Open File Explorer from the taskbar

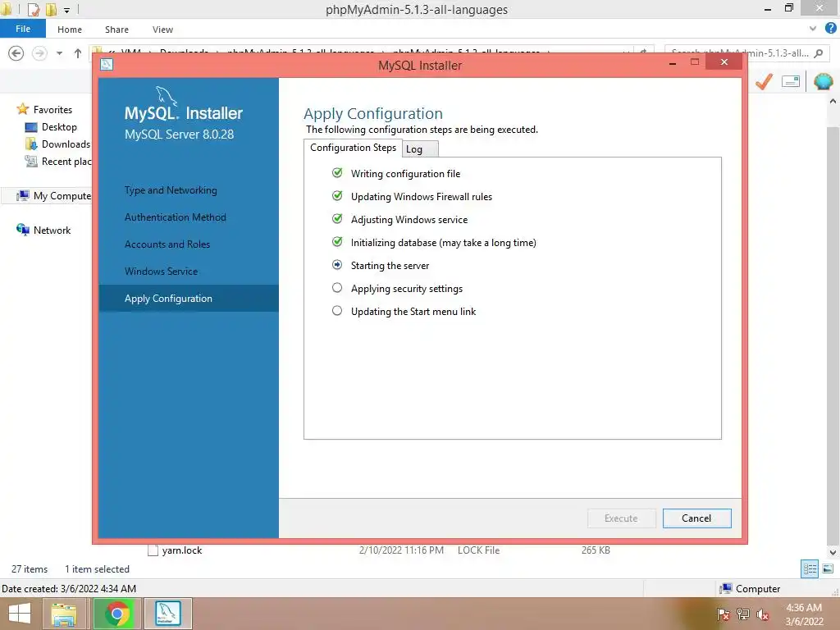click(64, 614)
